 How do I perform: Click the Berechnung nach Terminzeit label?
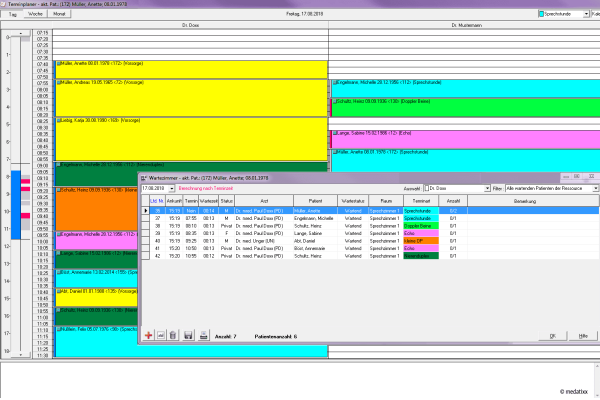coord(205,188)
